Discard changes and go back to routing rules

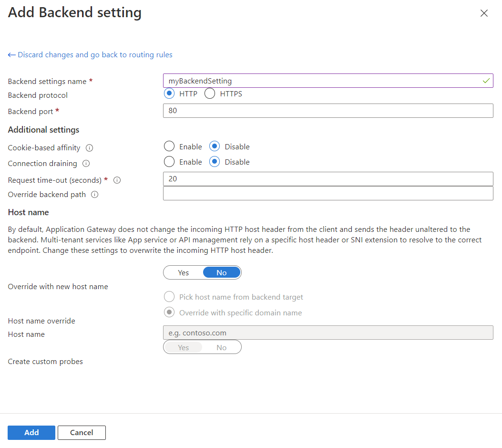click(x=90, y=55)
